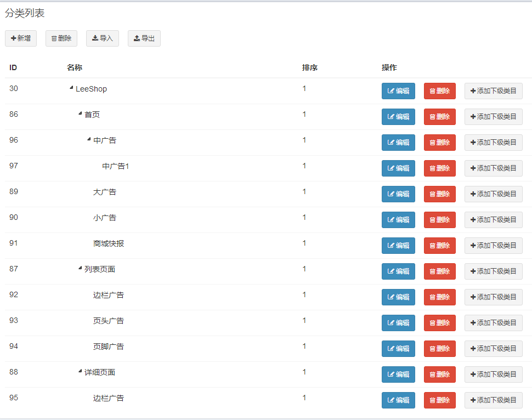Delete the 中广告 row with ID 96
532x420 pixels.
pyautogui.click(x=440, y=143)
